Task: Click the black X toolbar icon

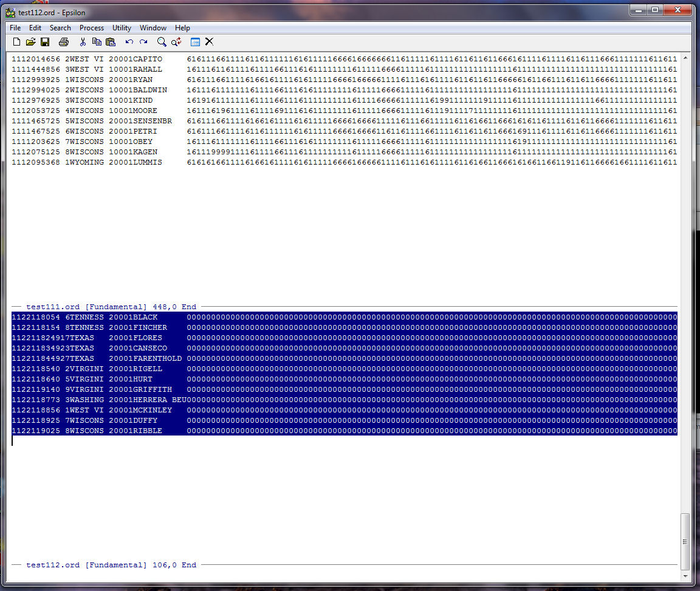Action: [x=210, y=42]
